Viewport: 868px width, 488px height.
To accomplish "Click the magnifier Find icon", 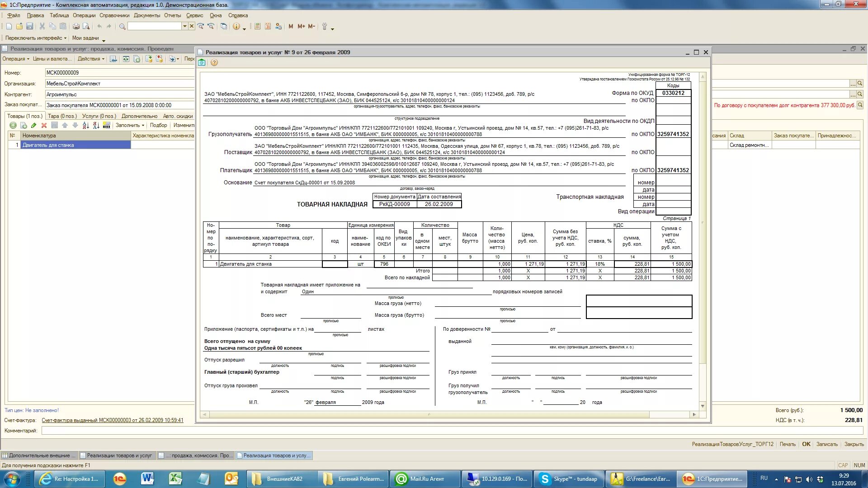I will [x=122, y=27].
